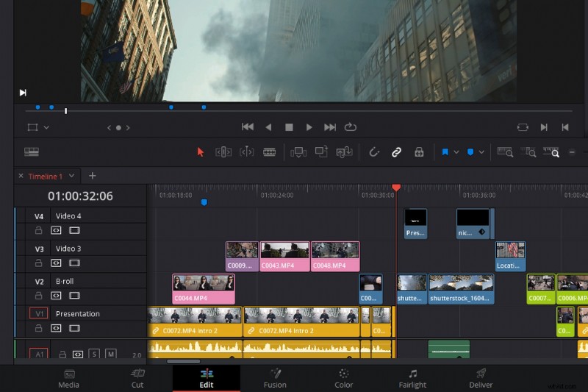Add a blue marker in toolbar
The image size is (588, 392).
470,152
